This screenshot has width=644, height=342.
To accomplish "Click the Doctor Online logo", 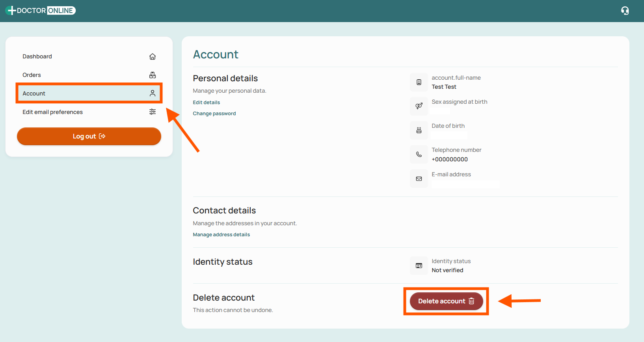I will pyautogui.click(x=41, y=11).
